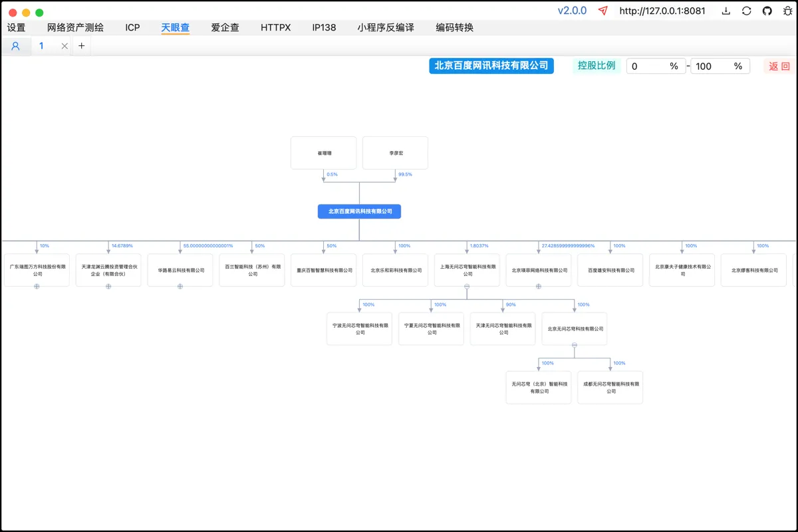Click the http://127.0.0.1:8081 proxy address

point(662,11)
